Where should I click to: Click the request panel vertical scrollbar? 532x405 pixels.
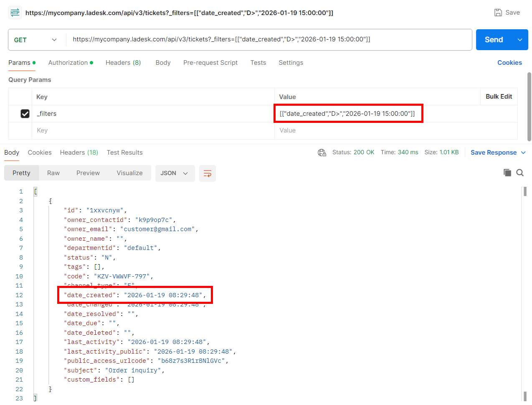coord(529,107)
